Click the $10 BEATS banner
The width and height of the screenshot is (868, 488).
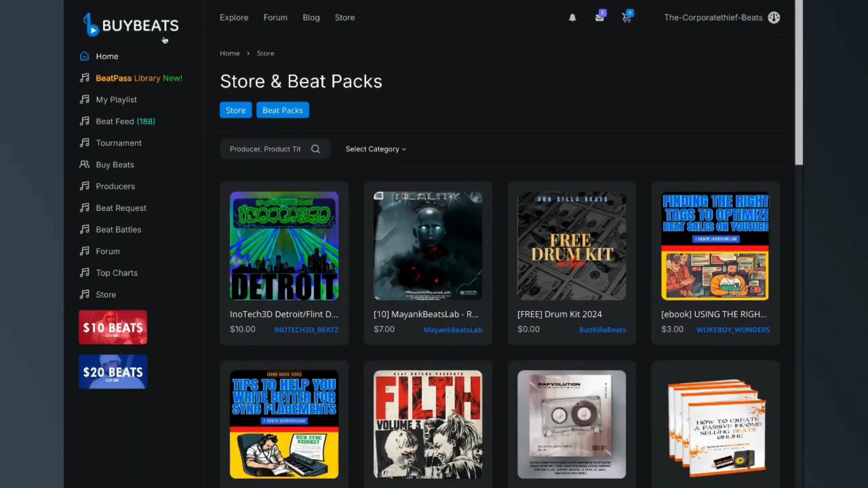(113, 328)
